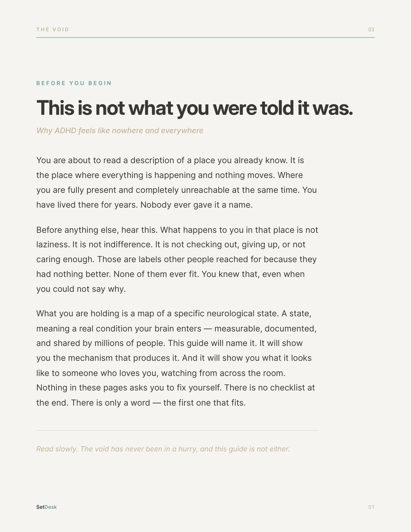Click the sentence 'Nobody ever gave it a name.'
Viewport: 411px width, 532px height.
[196, 205]
